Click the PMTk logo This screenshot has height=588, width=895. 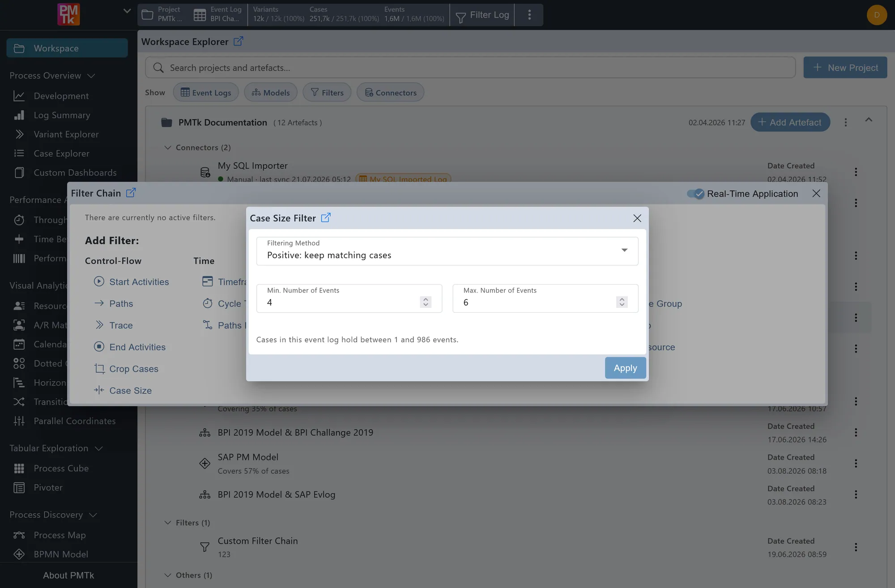click(x=68, y=14)
